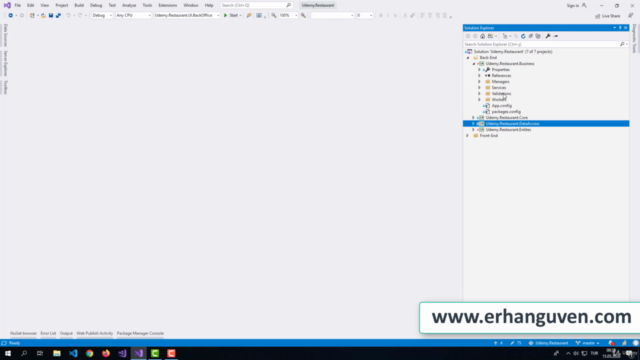Click the zoom magnifier icon in toolbar
The height and width of the screenshot is (360, 640).
273,16
